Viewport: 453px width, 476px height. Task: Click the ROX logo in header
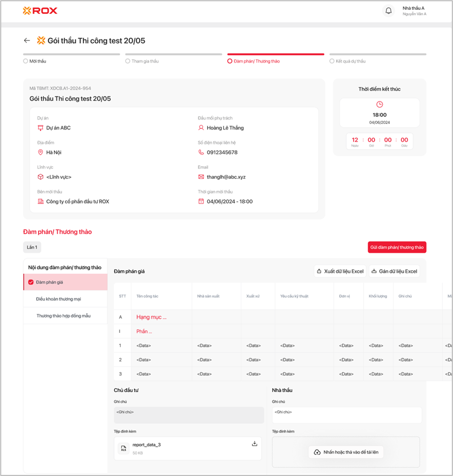coord(40,10)
